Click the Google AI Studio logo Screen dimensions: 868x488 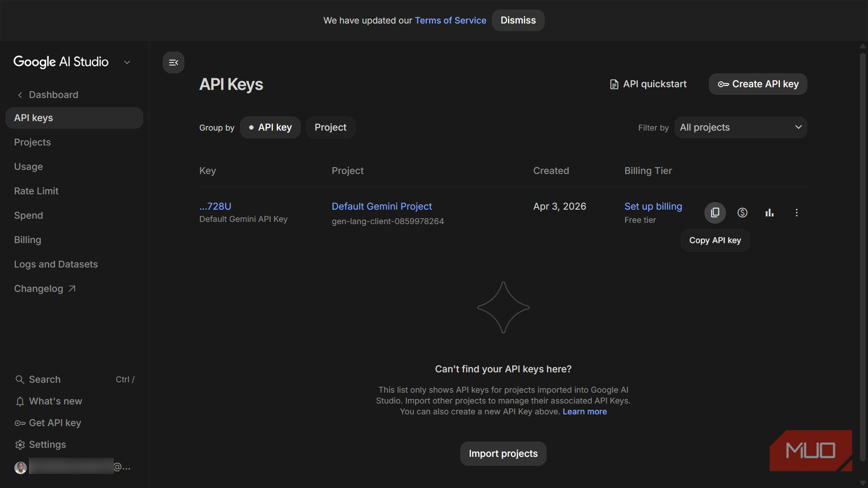coord(61,62)
